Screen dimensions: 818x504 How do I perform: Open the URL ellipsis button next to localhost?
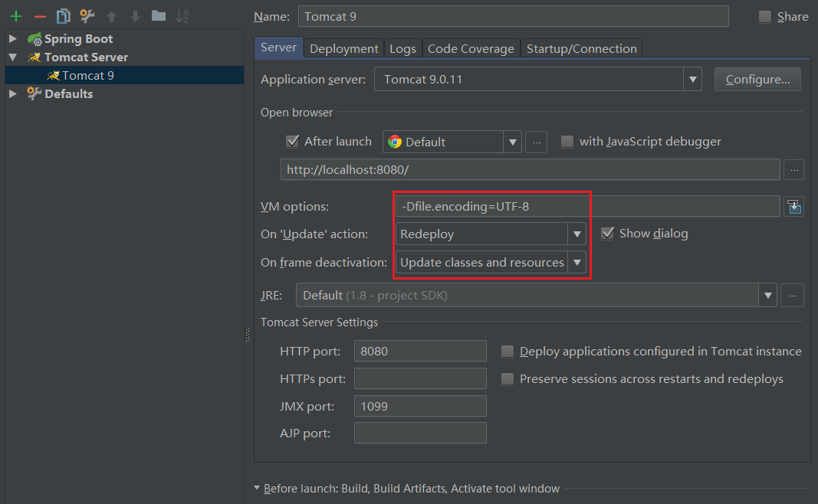794,170
